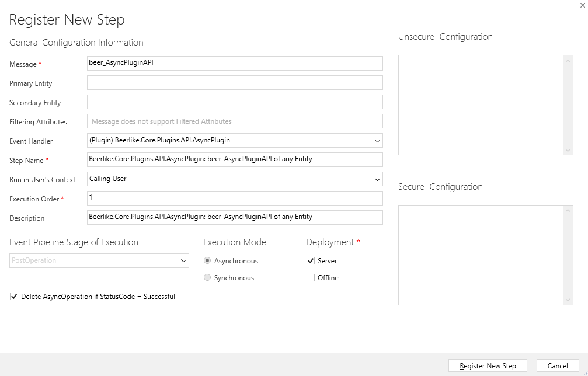Image resolution: width=588 pixels, height=376 pixels.
Task: Disable Delete AsyncOperation if StatusCode = Successful
Action: [14, 297]
